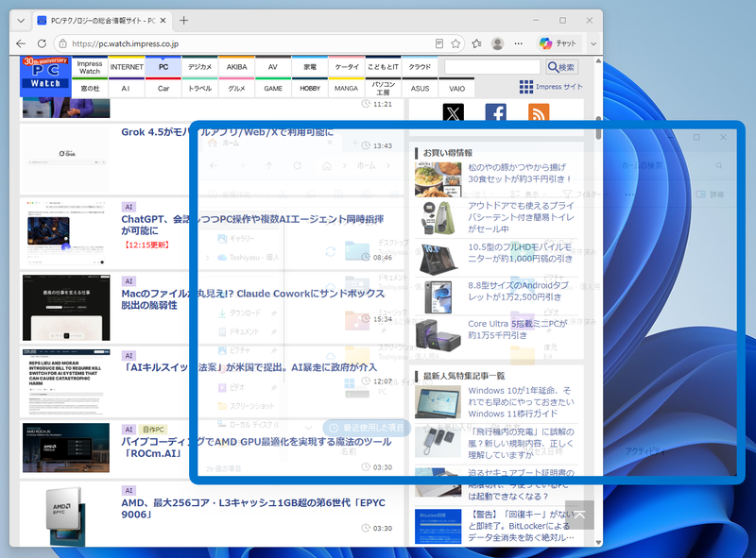Open the MANGA nav tab
This screenshot has width=756, height=558.
click(347, 88)
